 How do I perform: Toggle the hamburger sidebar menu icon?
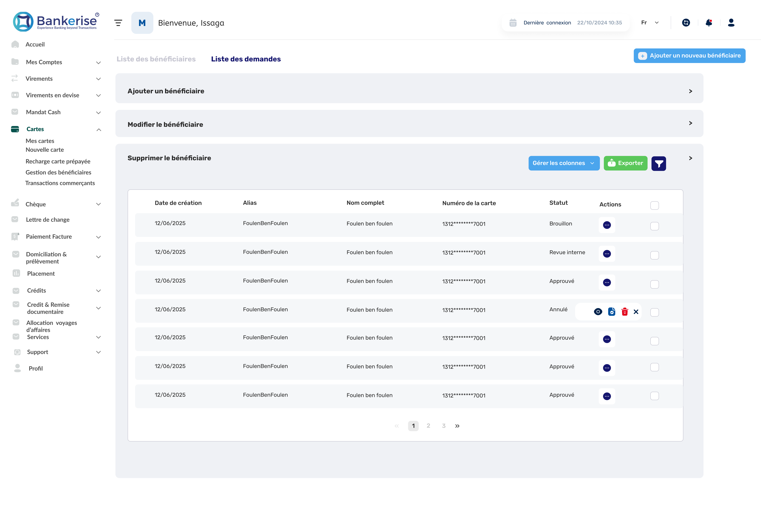118,23
